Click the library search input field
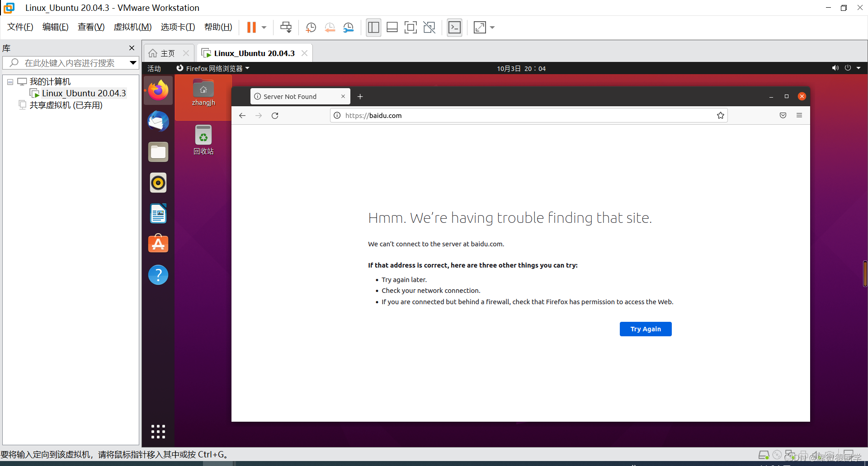 click(x=70, y=63)
